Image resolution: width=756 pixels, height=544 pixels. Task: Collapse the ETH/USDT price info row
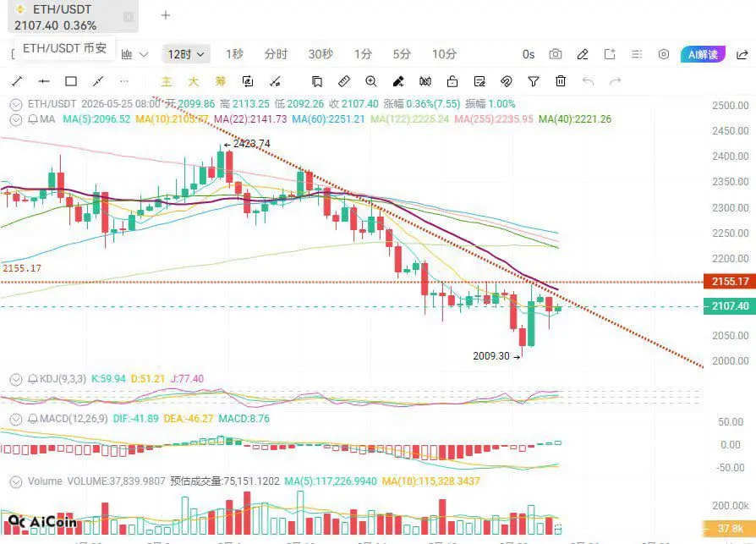point(16,104)
